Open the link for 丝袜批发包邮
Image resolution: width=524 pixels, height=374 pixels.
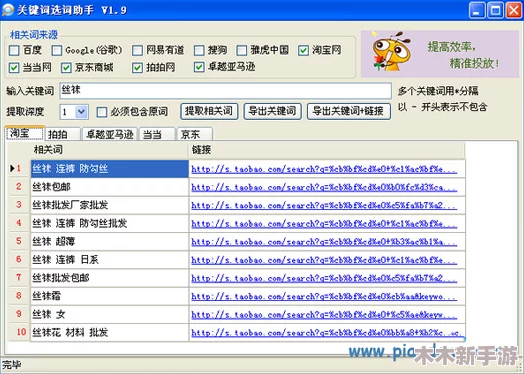pos(324,278)
